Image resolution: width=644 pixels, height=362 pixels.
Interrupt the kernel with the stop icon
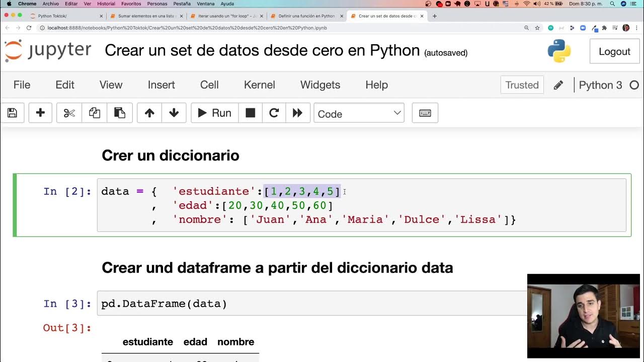[250, 113]
